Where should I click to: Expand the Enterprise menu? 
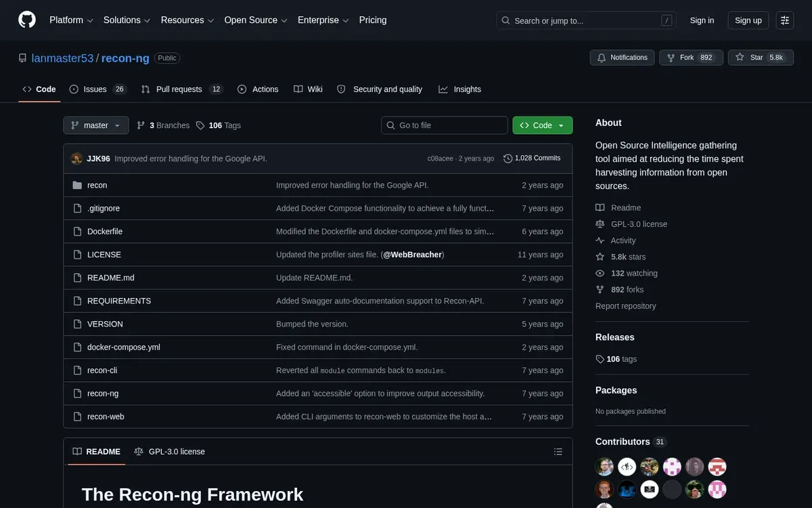[323, 20]
